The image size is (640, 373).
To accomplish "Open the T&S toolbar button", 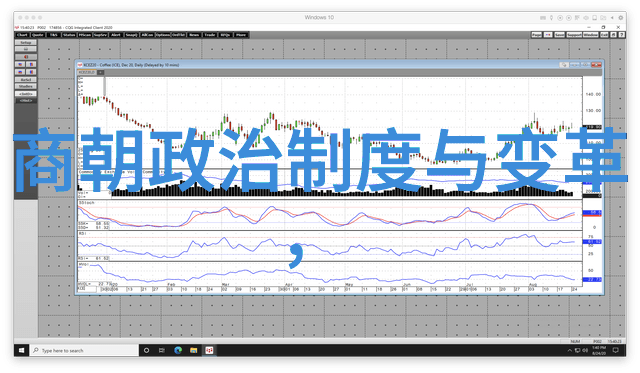I will (x=53, y=35).
